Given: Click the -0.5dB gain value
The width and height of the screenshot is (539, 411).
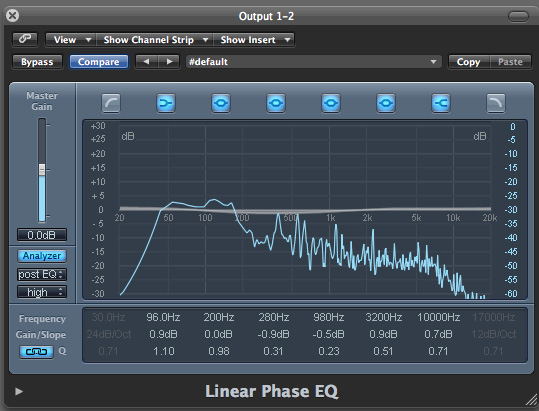Looking at the screenshot, I should (x=328, y=334).
